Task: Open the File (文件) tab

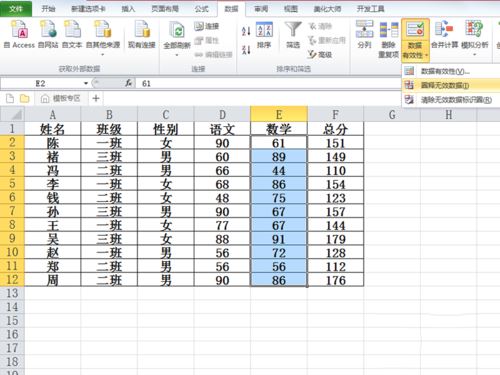Action: [x=16, y=9]
